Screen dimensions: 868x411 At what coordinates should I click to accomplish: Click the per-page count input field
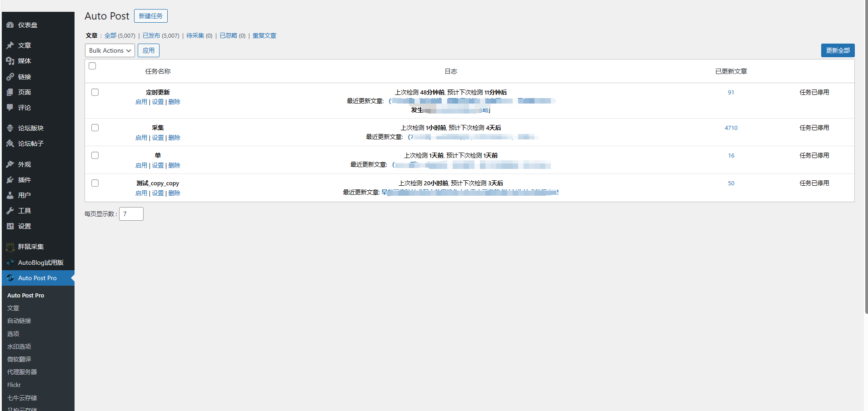[x=131, y=213]
